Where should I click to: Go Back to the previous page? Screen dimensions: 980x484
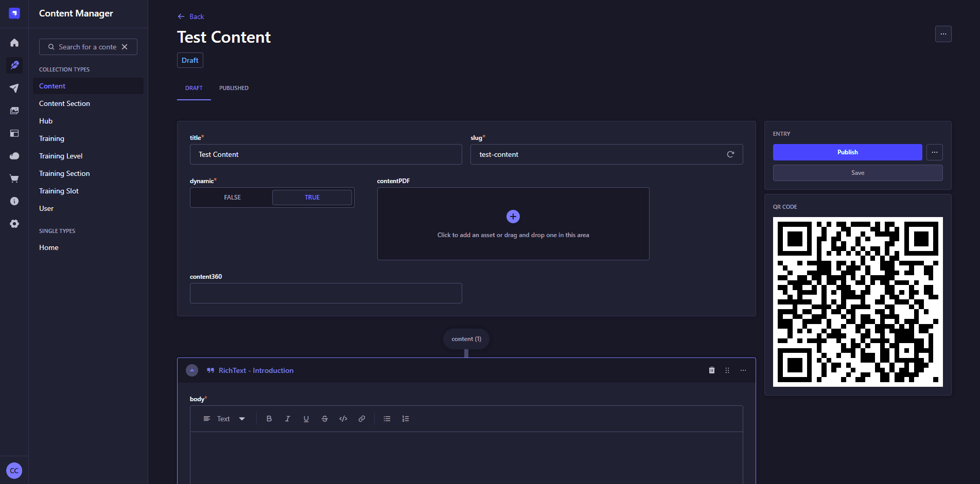(190, 16)
